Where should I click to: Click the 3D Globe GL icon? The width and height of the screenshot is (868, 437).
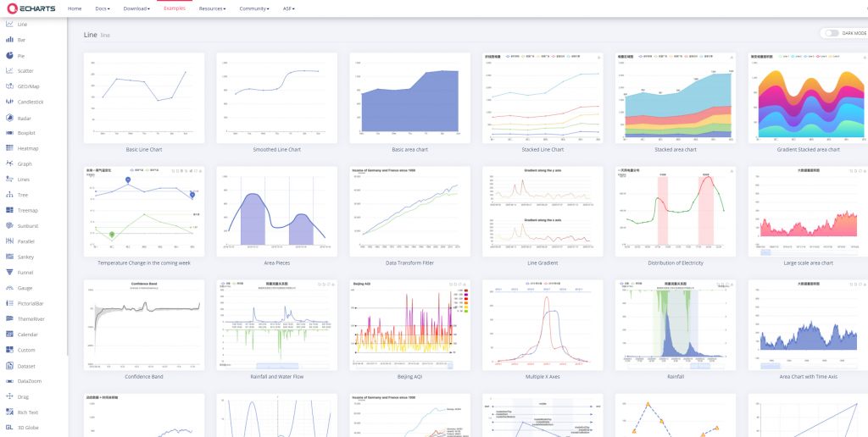coord(9,428)
